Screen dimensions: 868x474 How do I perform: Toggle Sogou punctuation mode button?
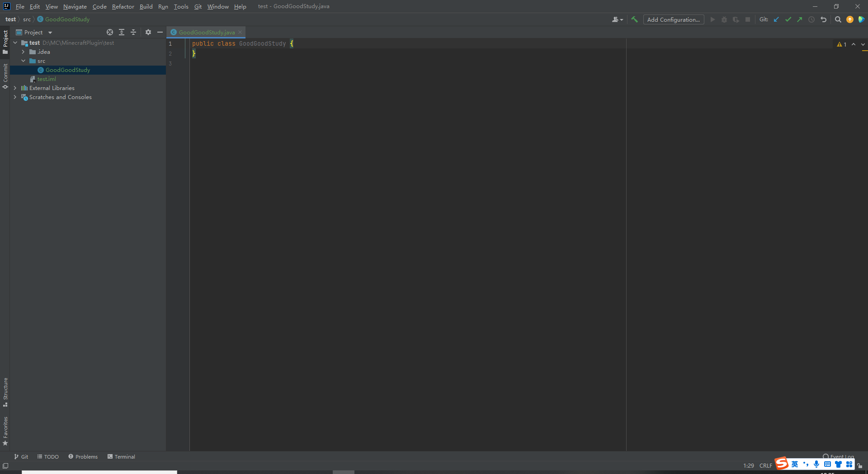pos(806,464)
